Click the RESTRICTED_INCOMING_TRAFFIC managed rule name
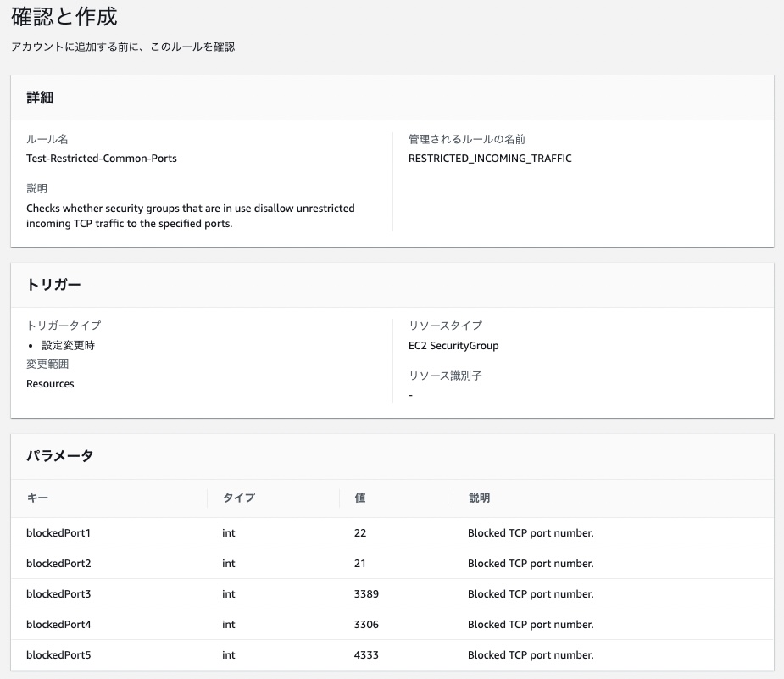Image resolution: width=784 pixels, height=679 pixels. [490, 159]
